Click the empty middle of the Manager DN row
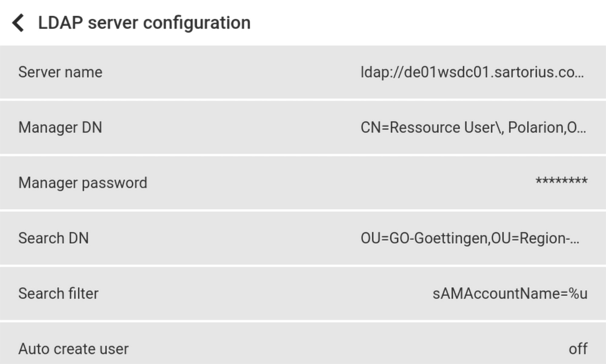 point(230,127)
